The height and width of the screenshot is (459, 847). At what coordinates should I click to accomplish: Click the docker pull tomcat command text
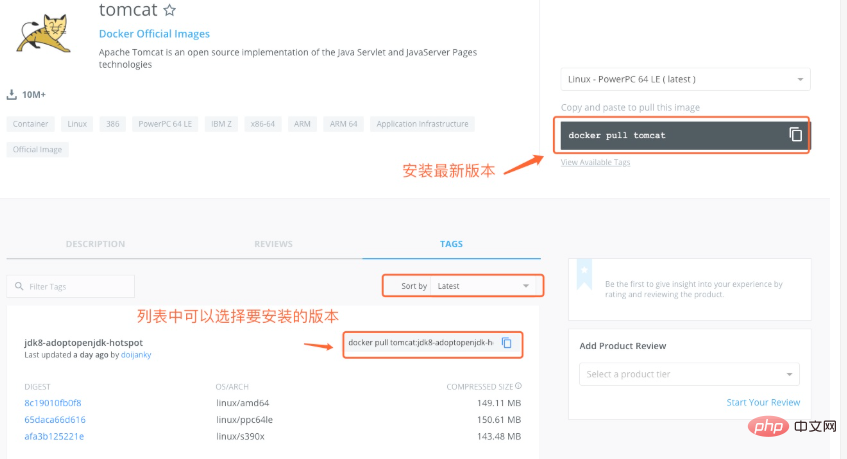[617, 136]
